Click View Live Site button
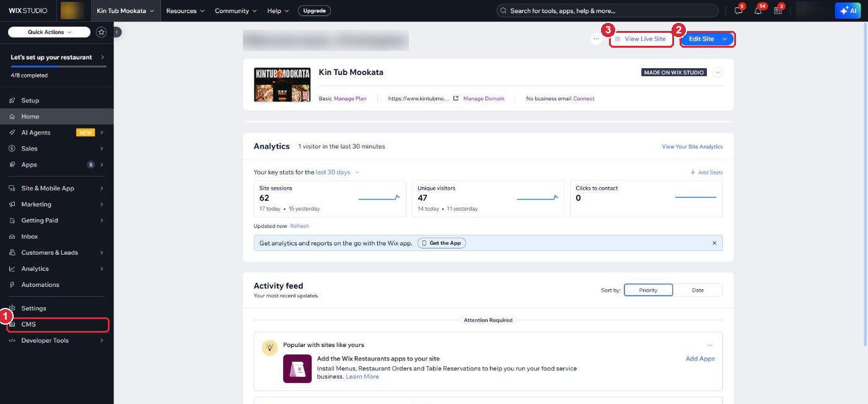 (x=641, y=39)
